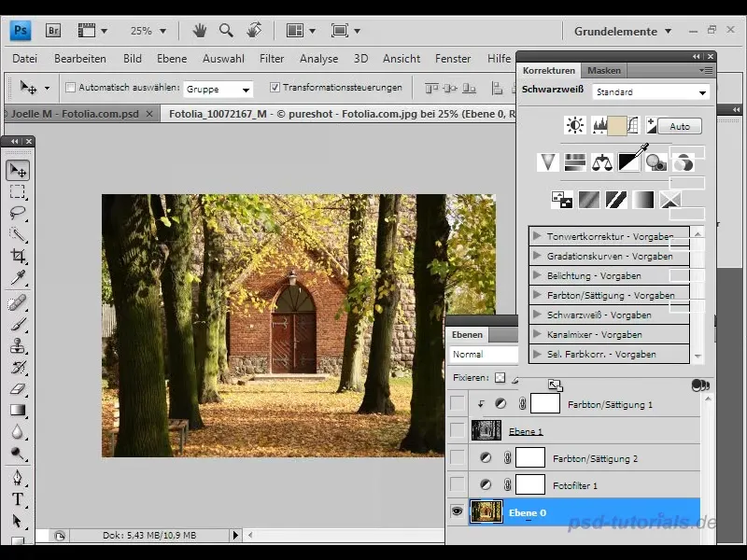Click the Ebene 1 layer thumbnail
Viewport: 747px width, 560px height.
point(486,430)
